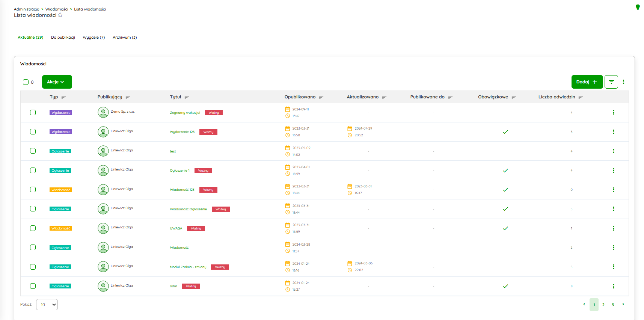Click the favorite star next to Lista wiadomości
This screenshot has height=320, width=644.
click(x=60, y=15)
